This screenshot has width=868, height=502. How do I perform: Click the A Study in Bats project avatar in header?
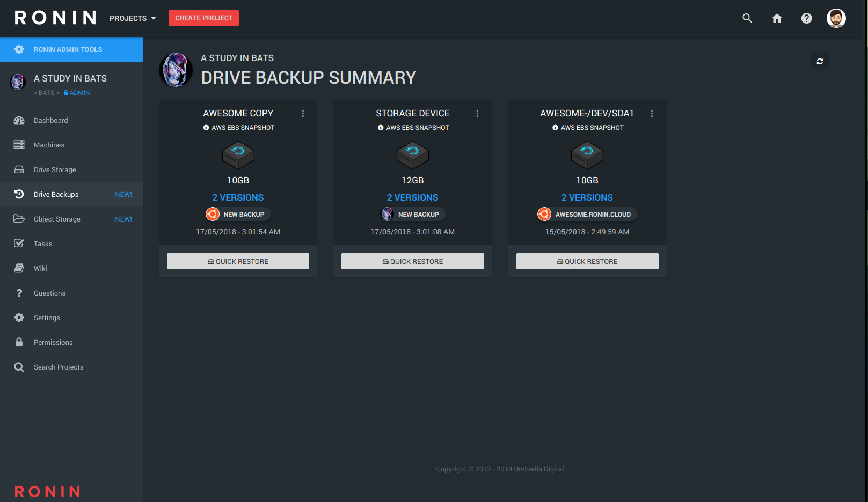(176, 70)
